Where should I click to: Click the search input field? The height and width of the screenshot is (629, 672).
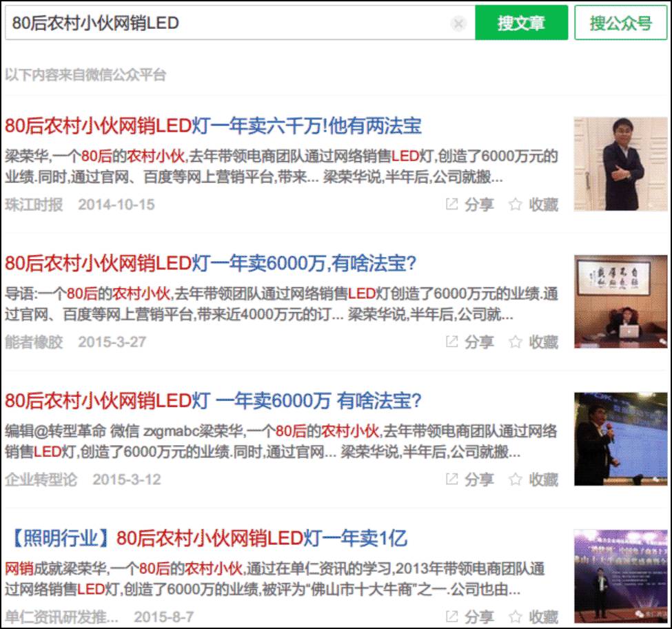[207, 22]
